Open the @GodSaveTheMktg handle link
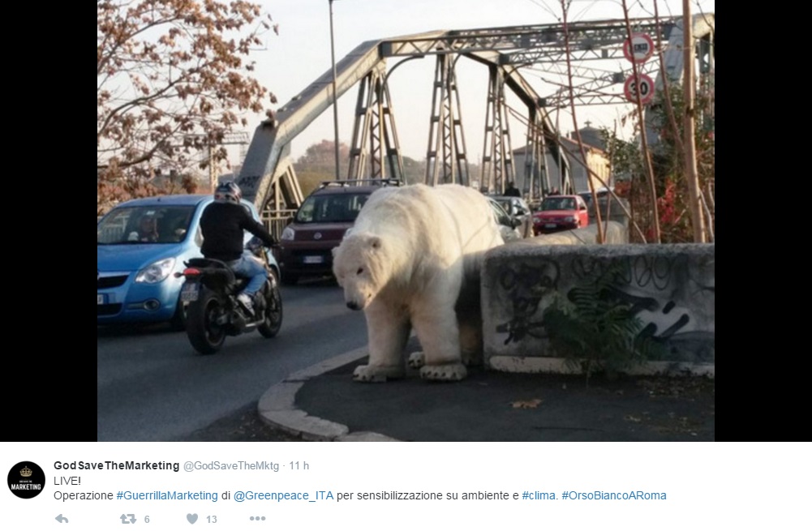 231,466
